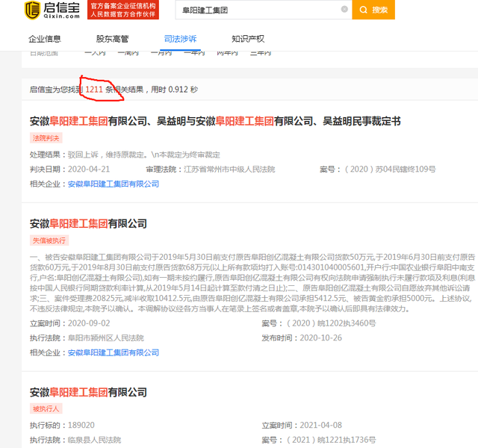
Task: Click the filing date 2020-09-02
Action: pyautogui.click(x=89, y=323)
